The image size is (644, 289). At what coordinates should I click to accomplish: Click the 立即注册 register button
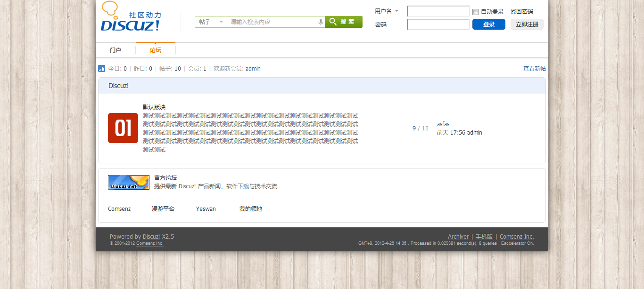click(527, 24)
